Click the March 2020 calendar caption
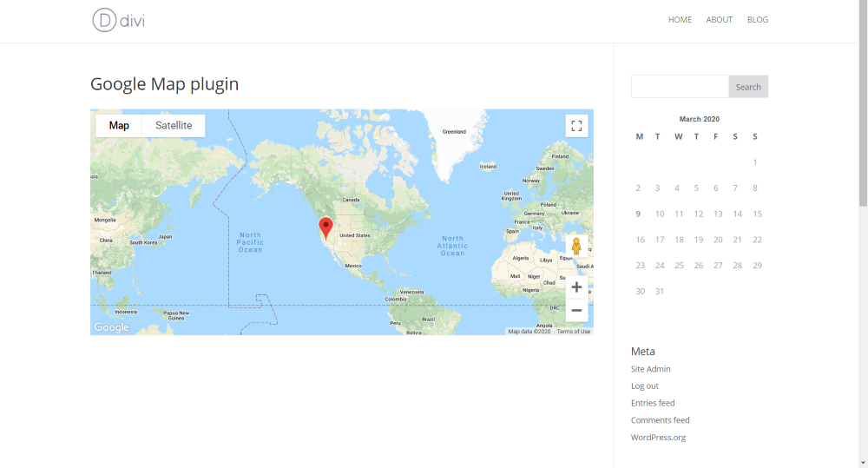The height and width of the screenshot is (468, 868). pyautogui.click(x=699, y=119)
